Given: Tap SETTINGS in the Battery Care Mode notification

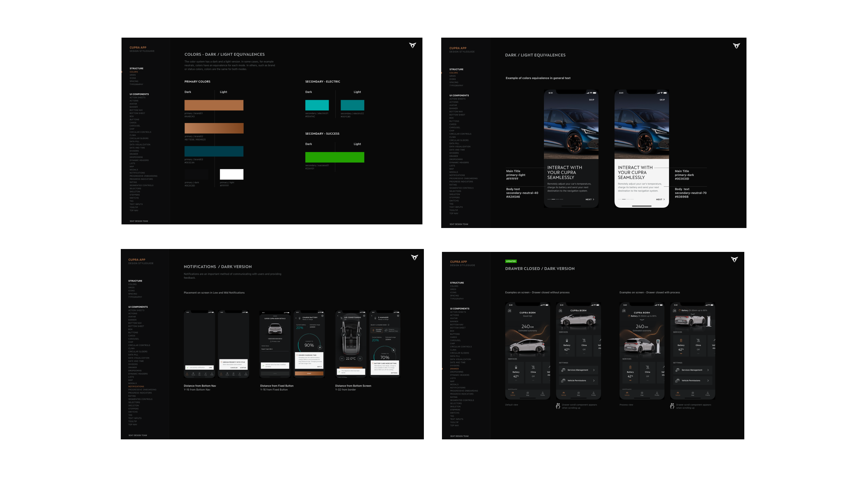Looking at the screenshot, I should (x=394, y=373).
